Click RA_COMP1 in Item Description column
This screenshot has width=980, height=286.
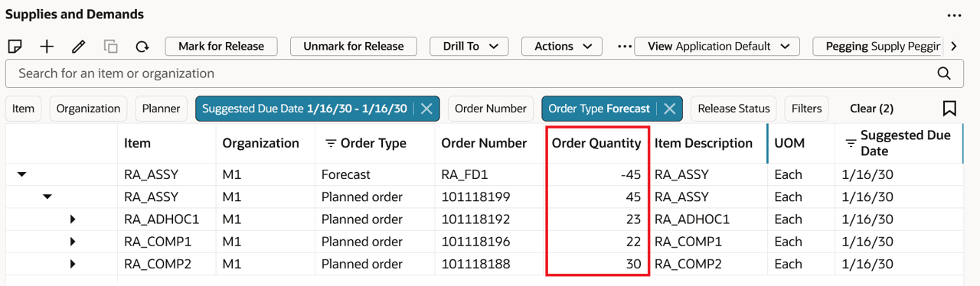(688, 242)
